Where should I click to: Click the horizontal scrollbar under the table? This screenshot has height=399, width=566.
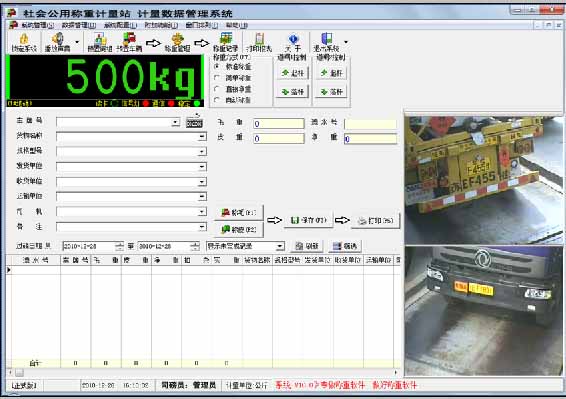tap(204, 372)
